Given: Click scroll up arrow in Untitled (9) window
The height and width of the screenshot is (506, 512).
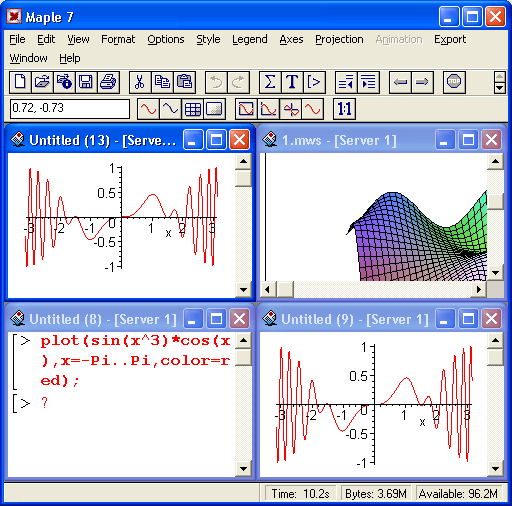Looking at the screenshot, I should pos(495,340).
